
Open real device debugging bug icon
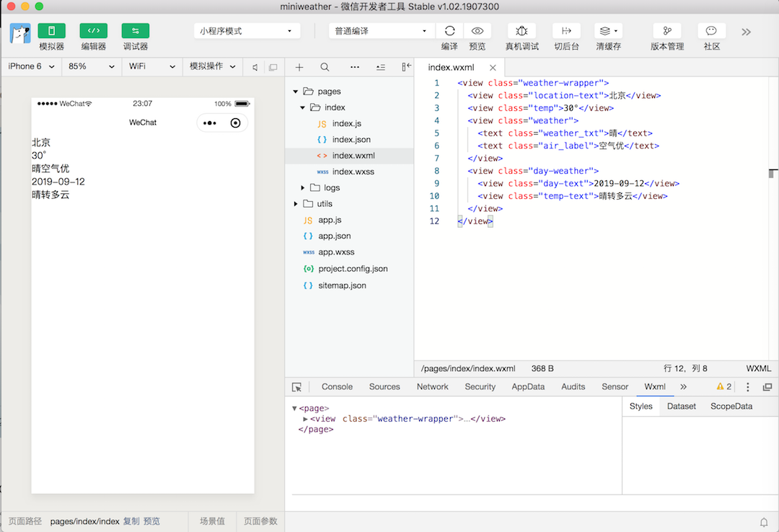click(521, 31)
